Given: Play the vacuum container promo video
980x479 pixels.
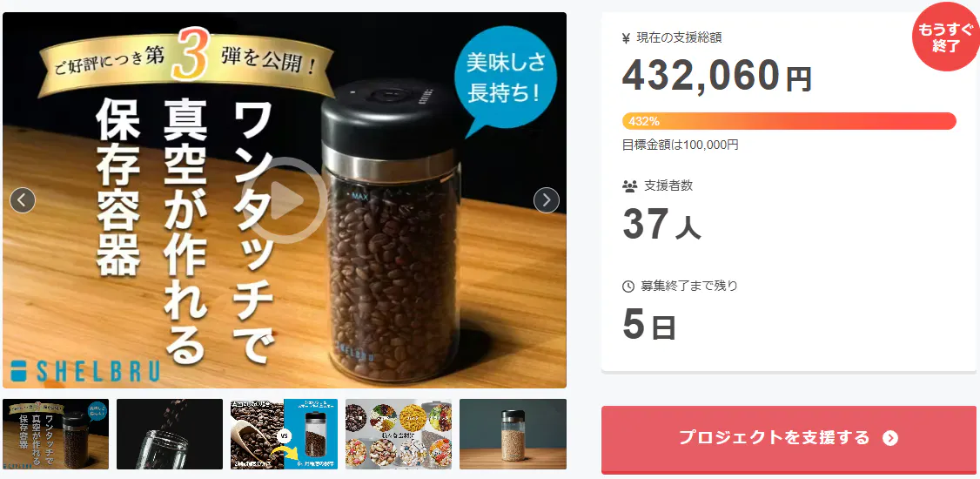Looking at the screenshot, I should pos(288,200).
